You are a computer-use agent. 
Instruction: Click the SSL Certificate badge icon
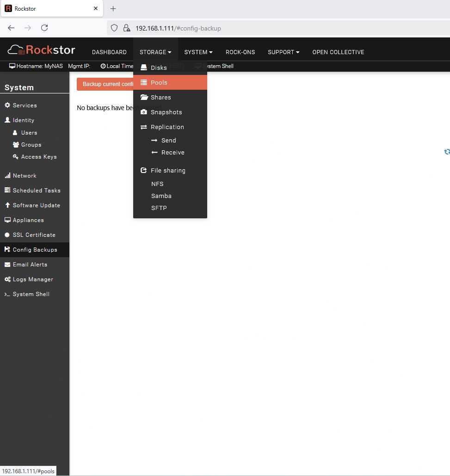point(7,235)
